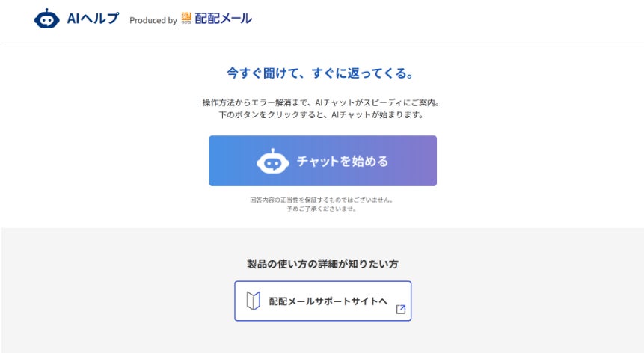
Task: Click the small orange ラクス logo mark
Action: tap(186, 19)
